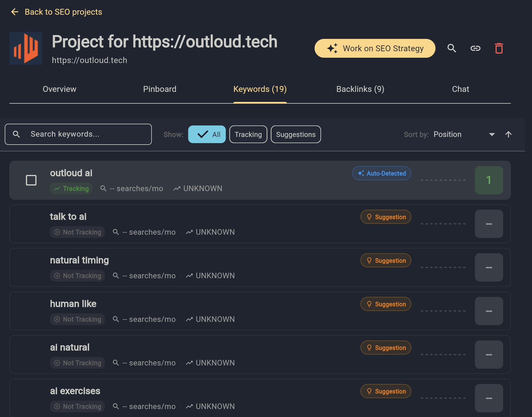Expand the 'natural timing' suggestion row
Image resolution: width=532 pixels, height=417 pixels.
[x=260, y=267]
